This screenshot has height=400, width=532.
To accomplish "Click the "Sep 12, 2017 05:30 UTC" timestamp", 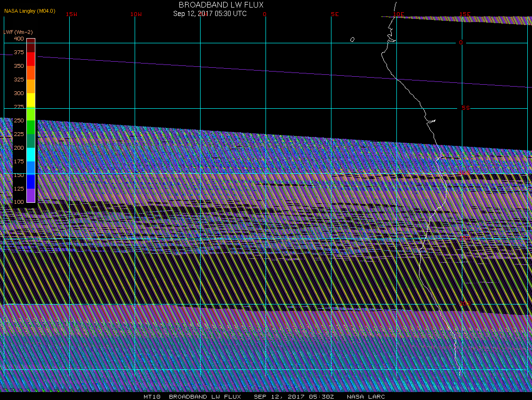I will 210,14.
